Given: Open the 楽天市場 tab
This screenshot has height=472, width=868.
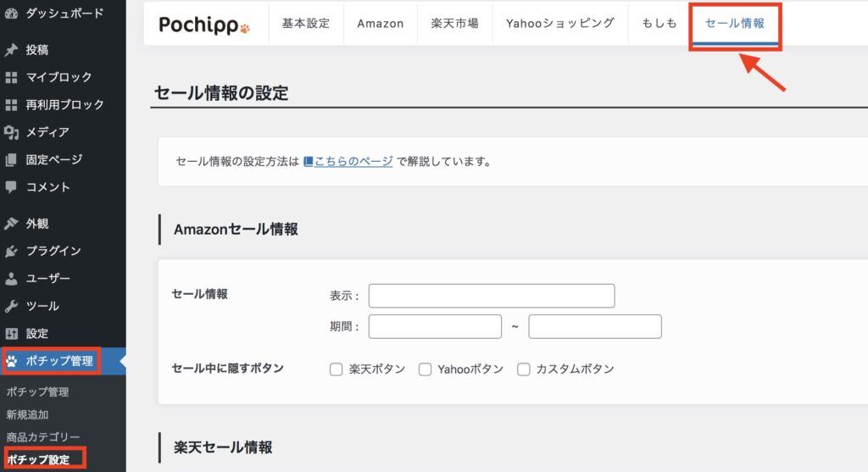Looking at the screenshot, I should coord(454,23).
